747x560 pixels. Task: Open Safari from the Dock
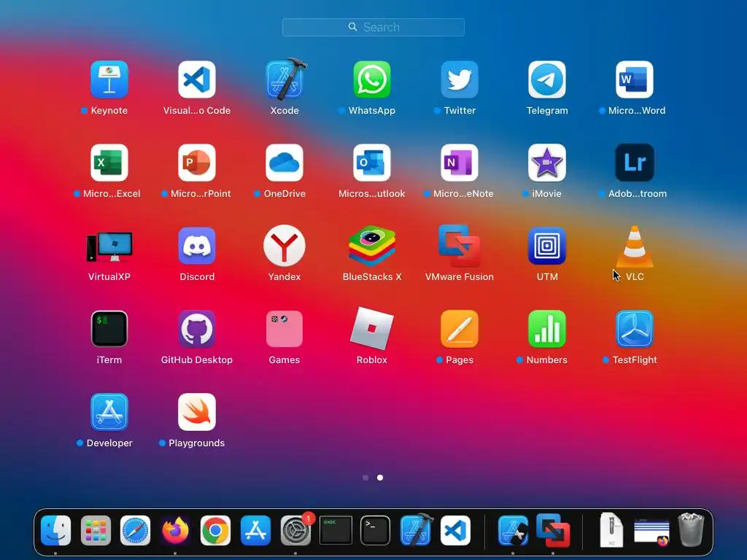[135, 530]
